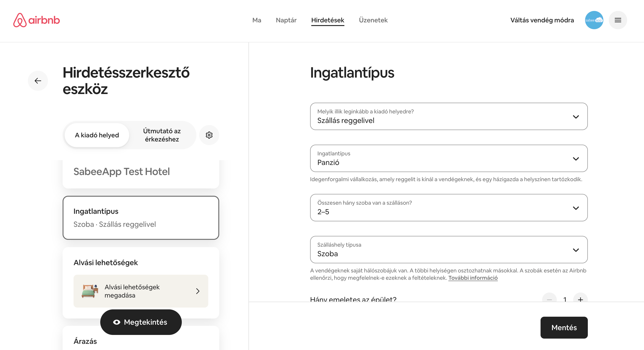Click the Megtekintés eye preview button
This screenshot has height=350, width=644.
(x=141, y=322)
